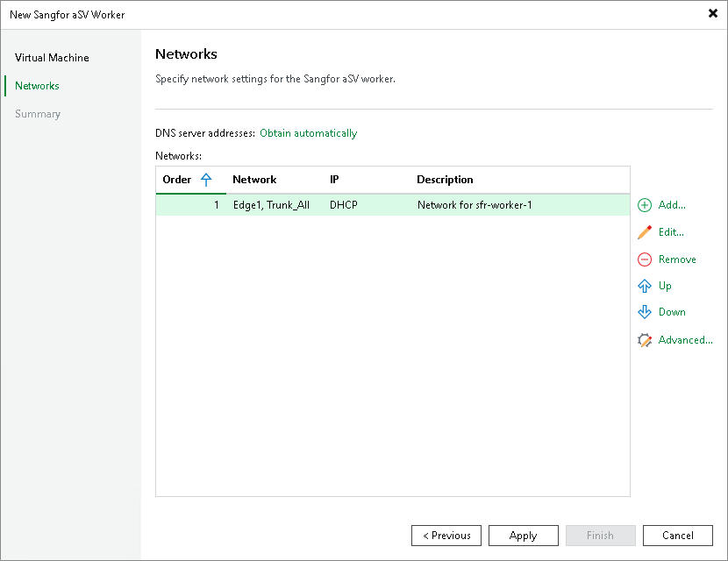This screenshot has height=561, width=728.
Task: Click the green plus Add icon
Action: coord(645,205)
